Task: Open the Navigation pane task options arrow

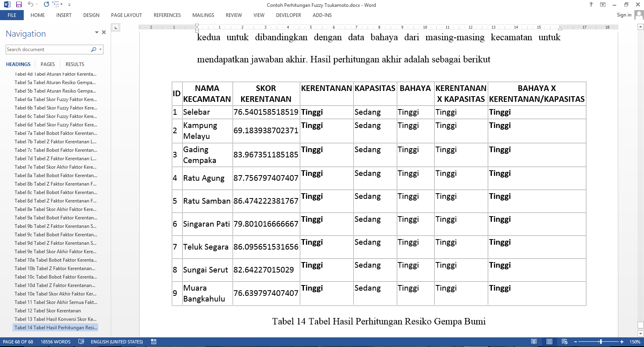Action: pyautogui.click(x=97, y=32)
